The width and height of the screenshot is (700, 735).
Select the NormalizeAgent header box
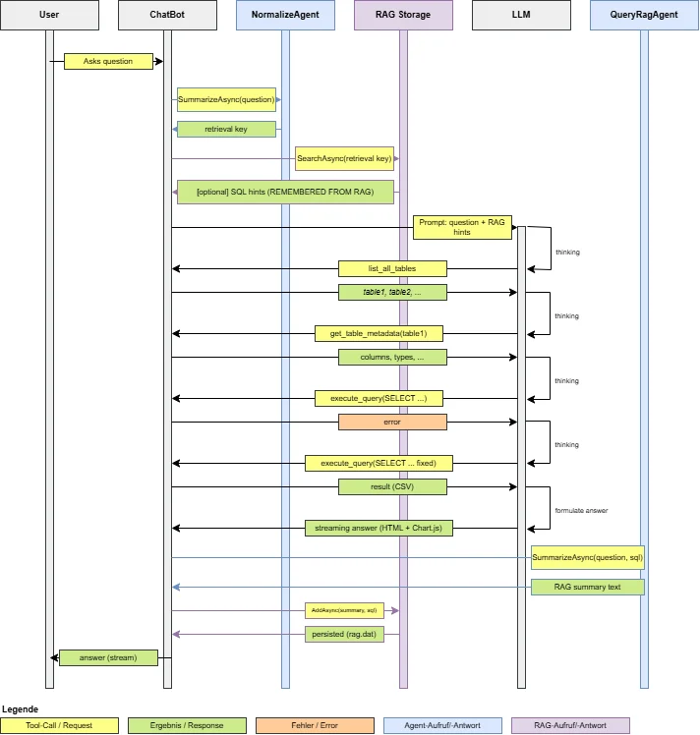(x=285, y=15)
